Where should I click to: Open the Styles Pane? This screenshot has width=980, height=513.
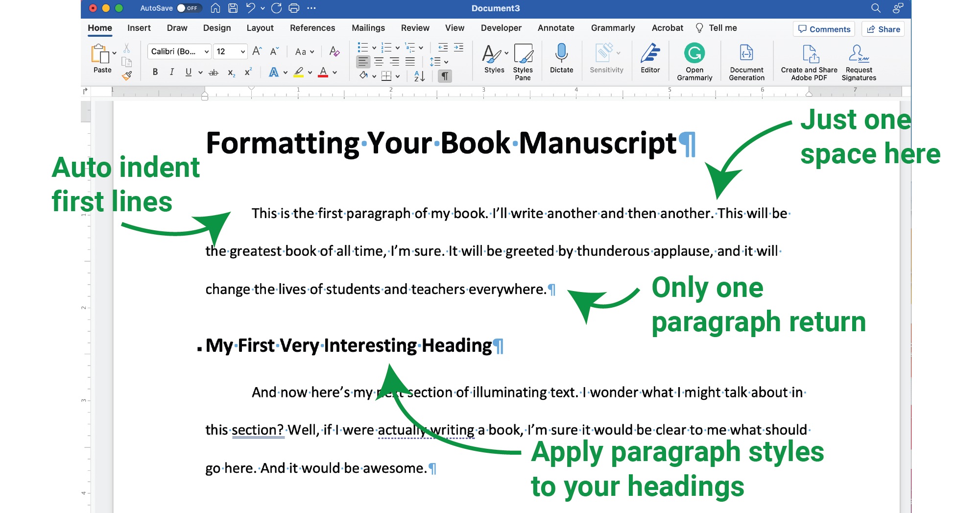(x=523, y=62)
